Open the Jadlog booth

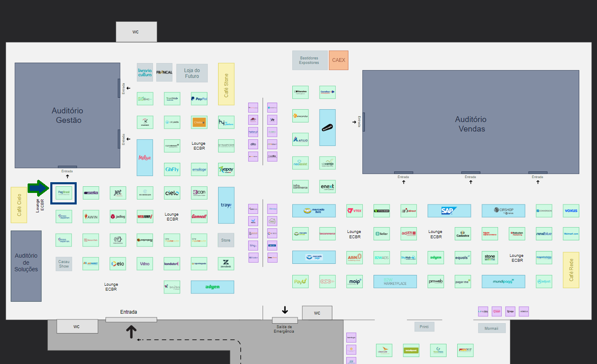(x=118, y=216)
